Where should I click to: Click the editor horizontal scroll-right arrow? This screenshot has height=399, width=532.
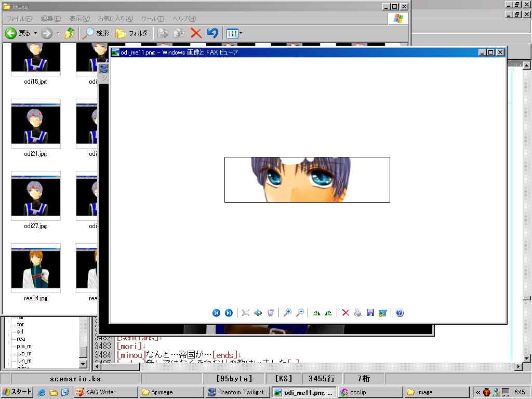[x=518, y=366]
